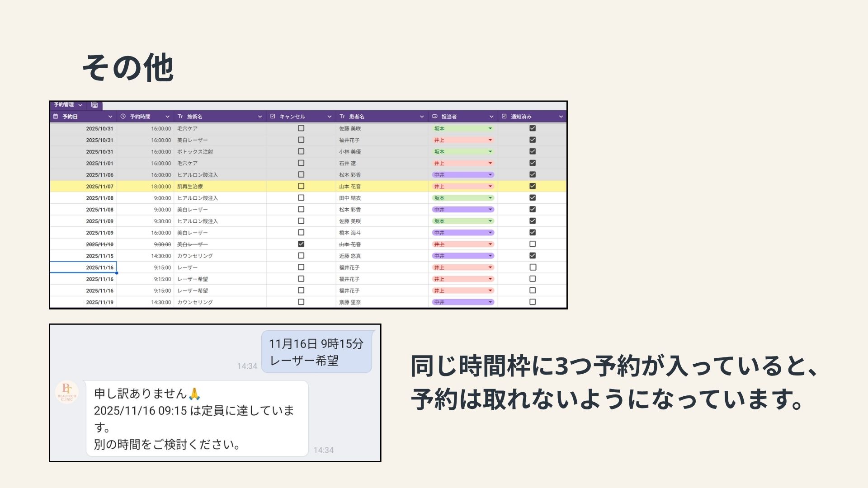Screen dimensions: 868x488
Task: Click the 患者名 column header label
Action: [357, 117]
